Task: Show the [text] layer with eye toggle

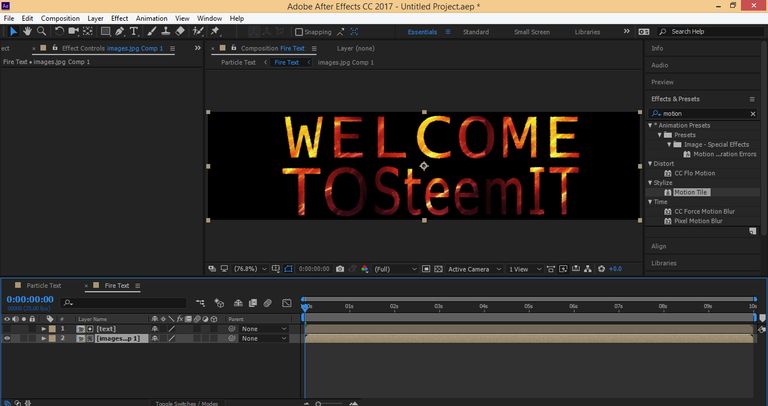Action: pos(7,329)
